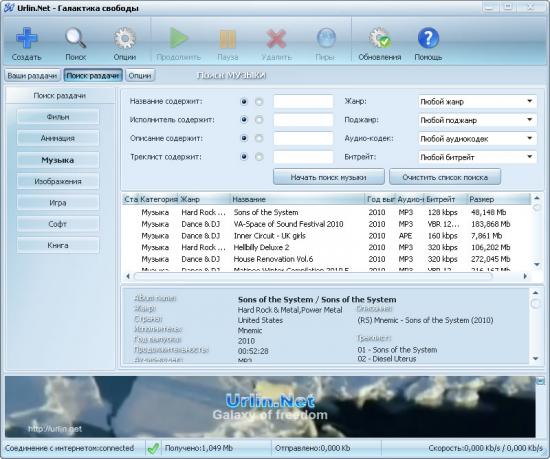Switch to Ваши раздачи tab
The image size is (550, 459).
(x=32, y=75)
